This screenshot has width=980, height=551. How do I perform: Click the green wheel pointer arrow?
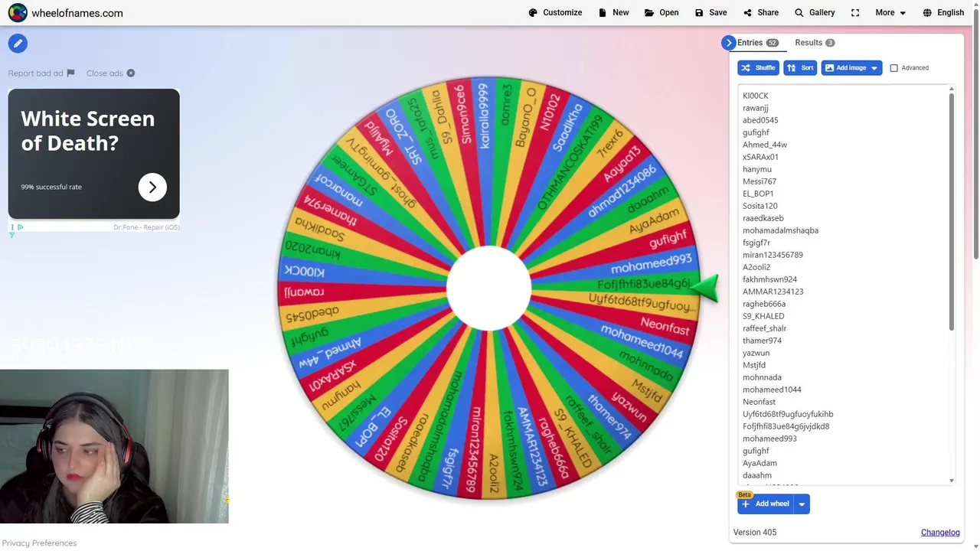704,289
